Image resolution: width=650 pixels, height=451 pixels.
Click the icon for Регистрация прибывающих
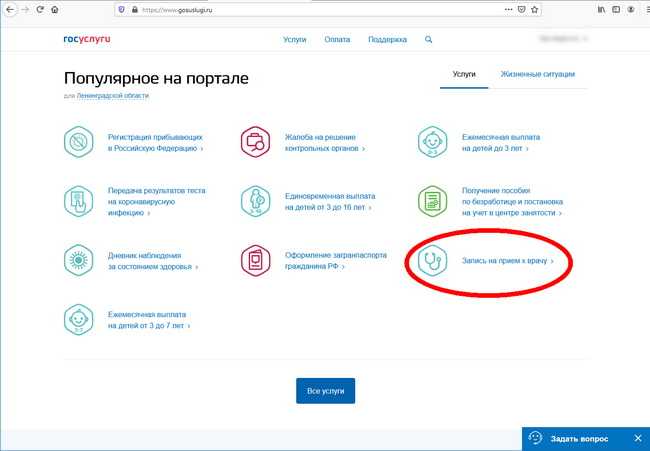click(x=79, y=142)
